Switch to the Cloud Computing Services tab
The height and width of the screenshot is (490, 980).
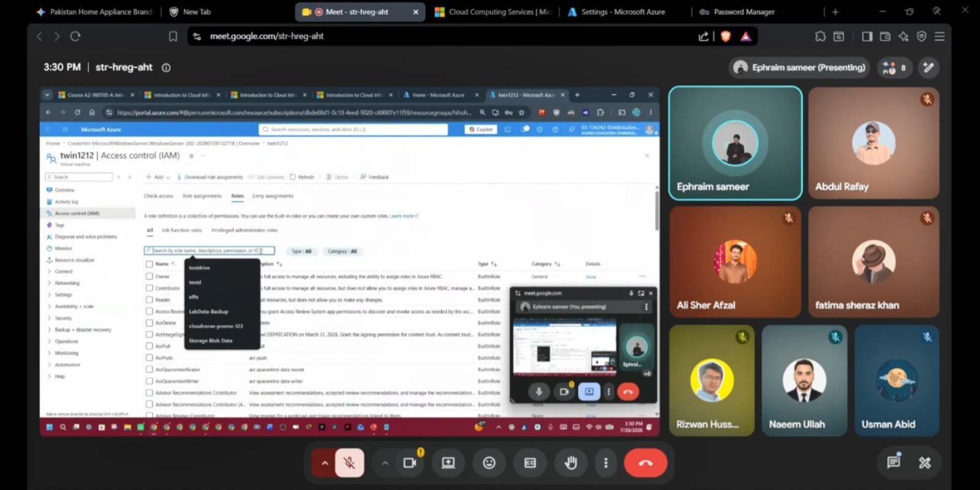pos(494,12)
